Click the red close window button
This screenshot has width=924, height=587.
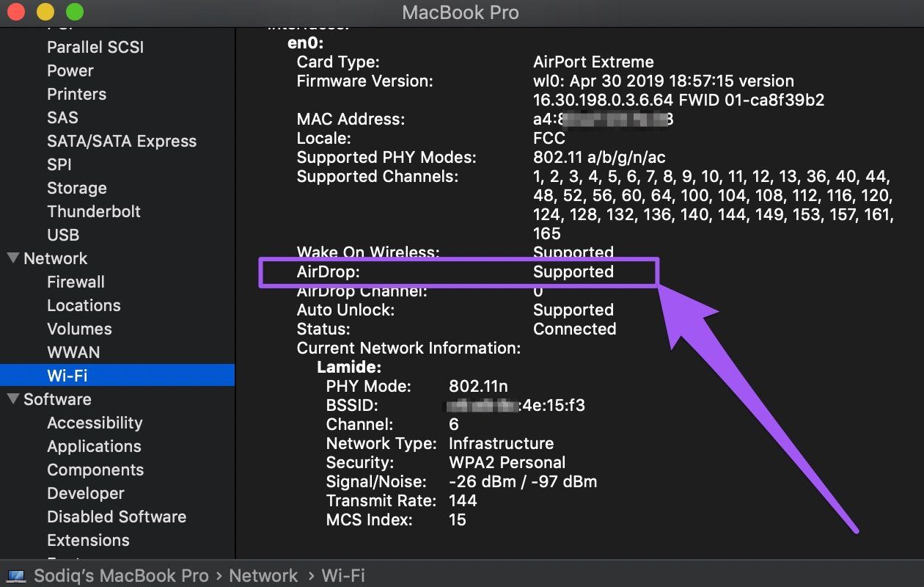(15, 12)
